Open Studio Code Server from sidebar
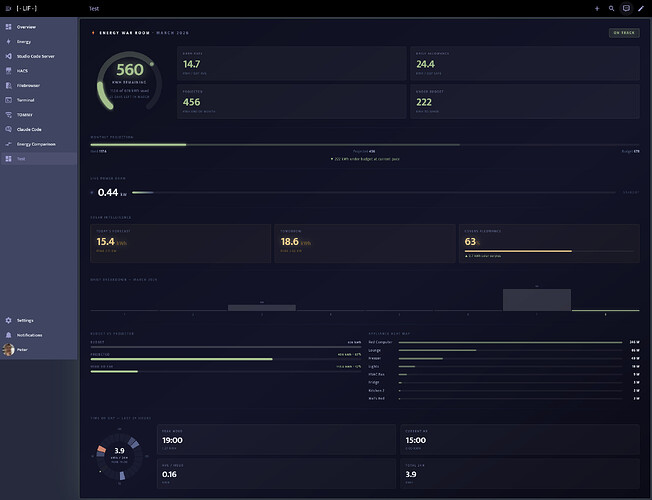The image size is (652, 500). [39, 56]
